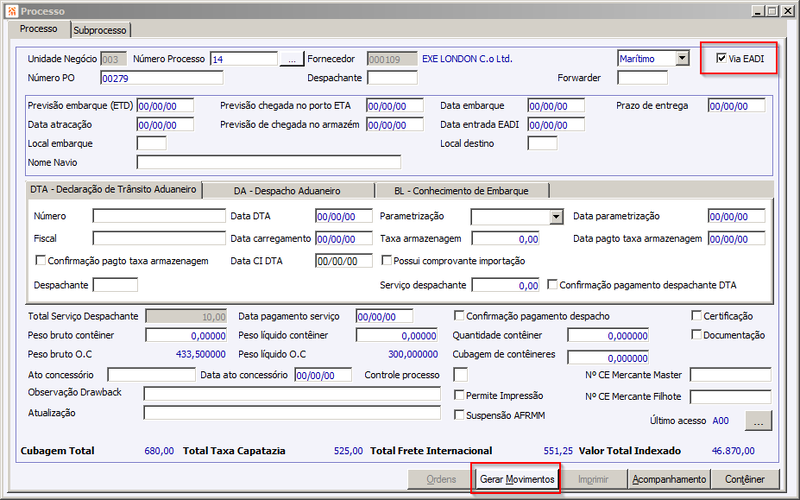
Task: Check Confirmação pagamento despacho
Action: (459, 316)
